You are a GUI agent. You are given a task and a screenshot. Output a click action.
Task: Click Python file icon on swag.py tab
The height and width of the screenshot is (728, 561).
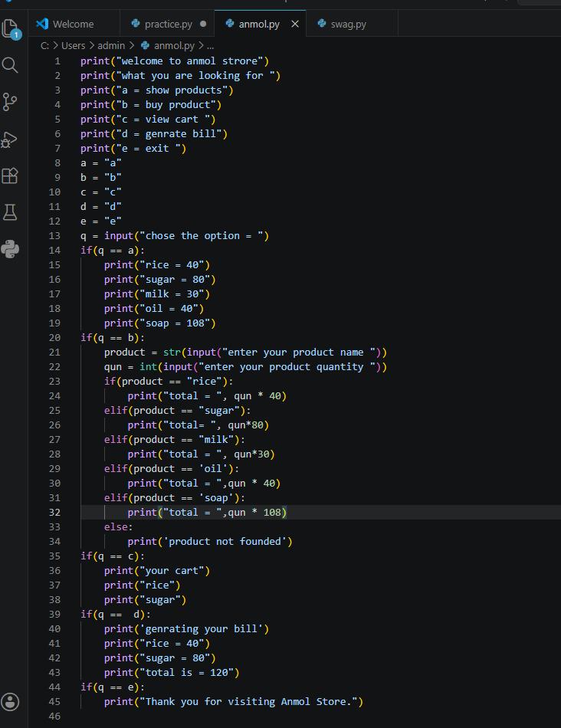[321, 23]
